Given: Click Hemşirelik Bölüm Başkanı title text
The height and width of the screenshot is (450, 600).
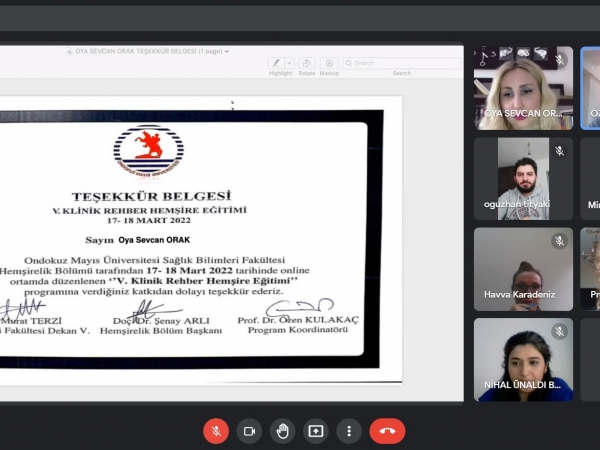Looking at the screenshot, I should tap(161, 331).
